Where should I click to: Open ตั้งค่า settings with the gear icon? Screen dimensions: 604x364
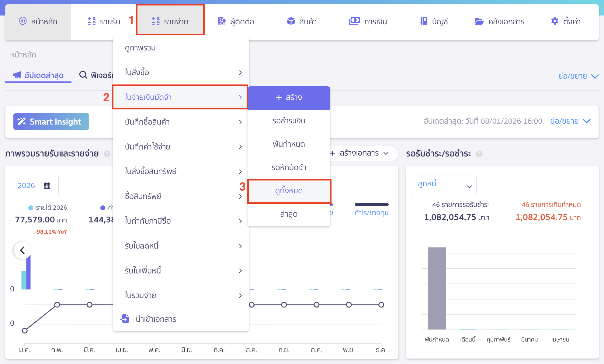554,21
